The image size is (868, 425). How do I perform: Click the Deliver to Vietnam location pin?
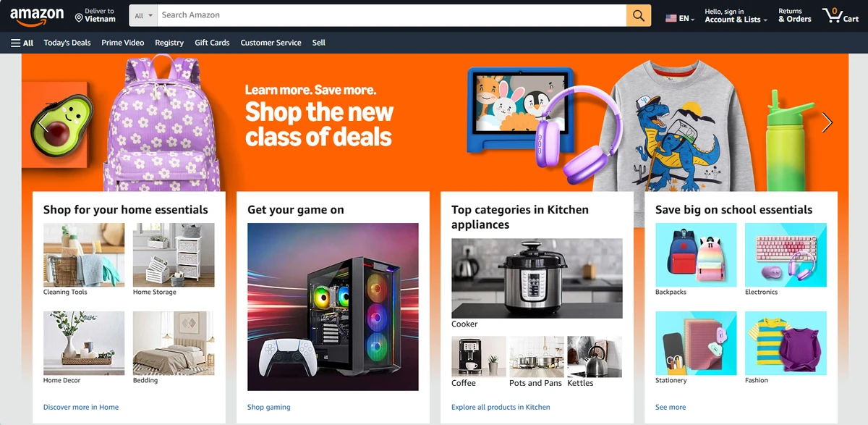tap(79, 18)
